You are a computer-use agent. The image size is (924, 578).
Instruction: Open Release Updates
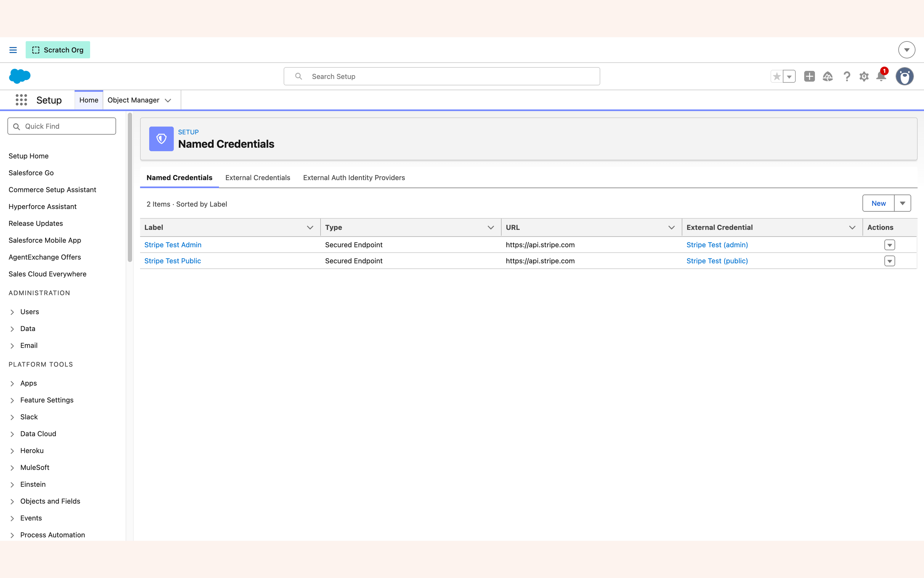pyautogui.click(x=36, y=223)
